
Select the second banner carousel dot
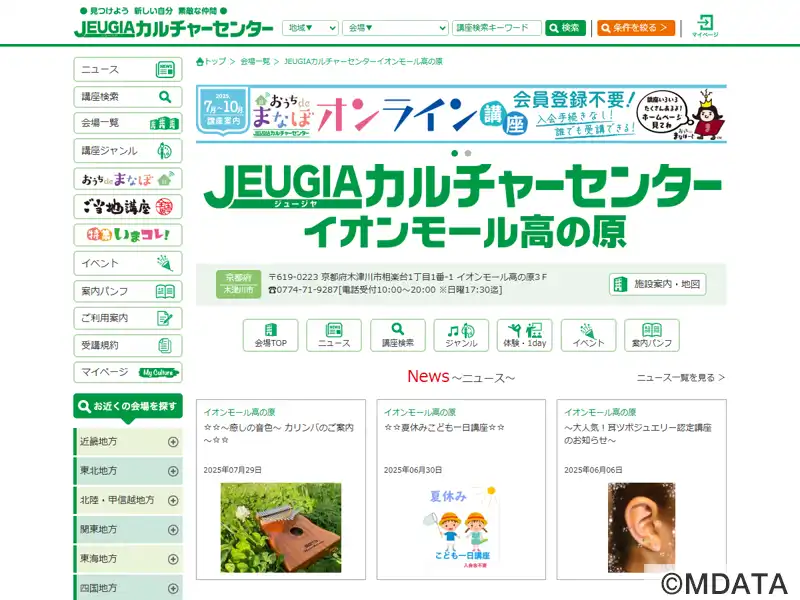[x=468, y=153]
